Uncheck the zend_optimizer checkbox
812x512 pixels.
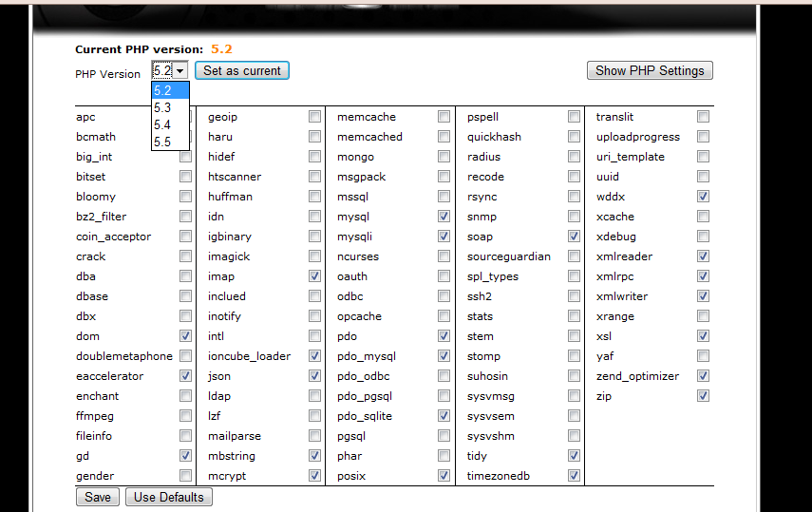(703, 376)
